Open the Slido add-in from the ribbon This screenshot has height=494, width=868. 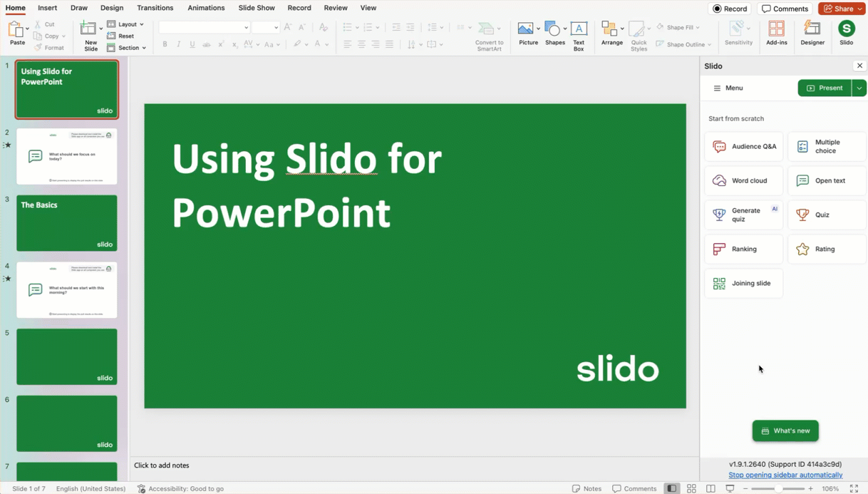click(846, 33)
